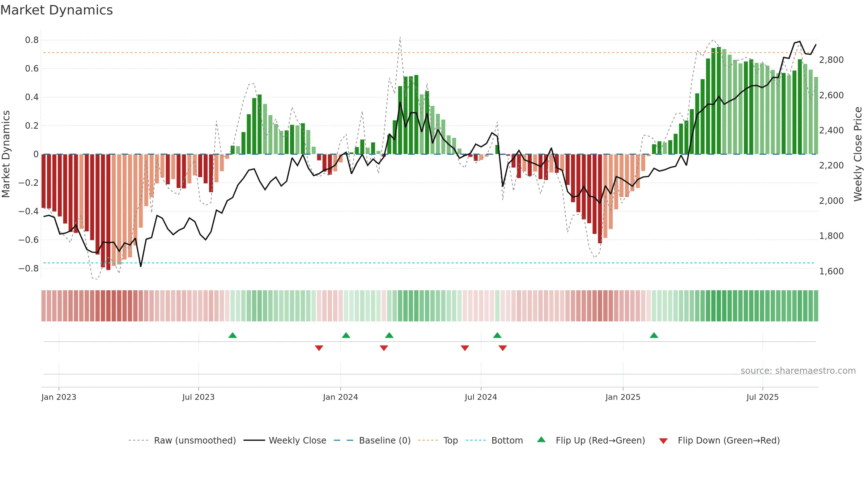868x488 pixels.
Task: Click the Jan 2025 axis label
Action: pos(623,397)
